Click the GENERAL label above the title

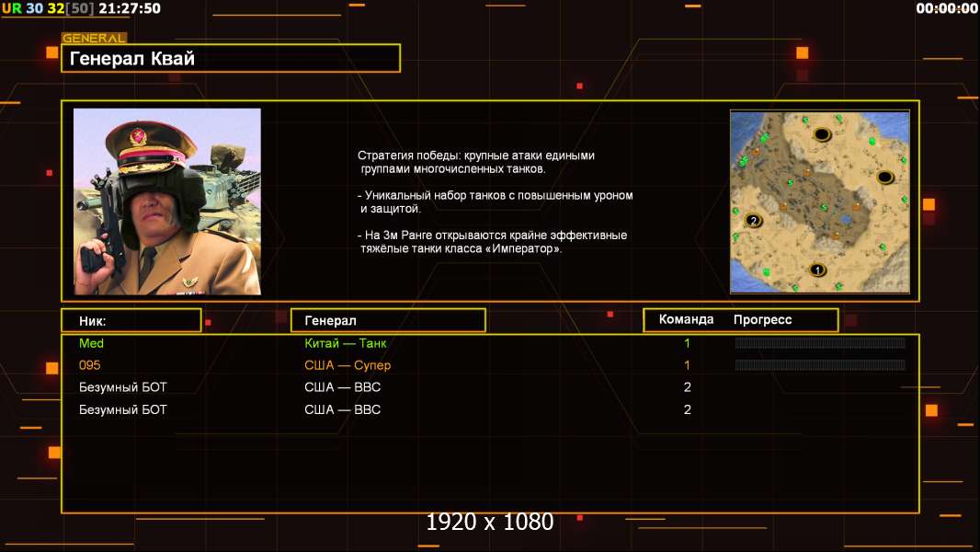click(x=94, y=38)
